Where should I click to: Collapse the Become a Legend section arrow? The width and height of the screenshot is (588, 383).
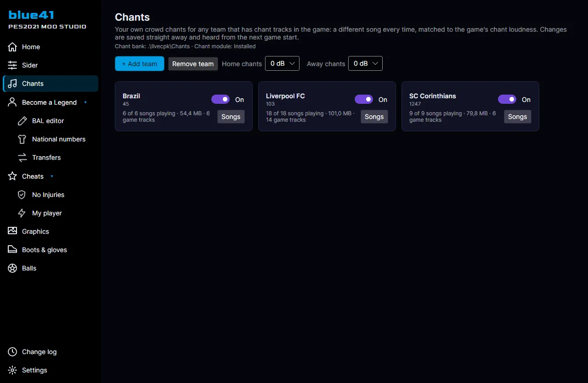(x=85, y=102)
